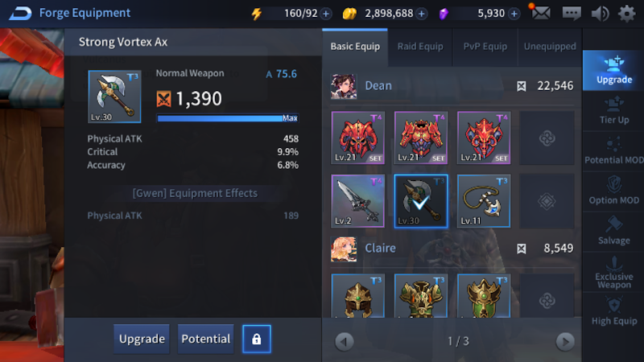Open the settings gear
644x362 pixels.
coord(626,14)
